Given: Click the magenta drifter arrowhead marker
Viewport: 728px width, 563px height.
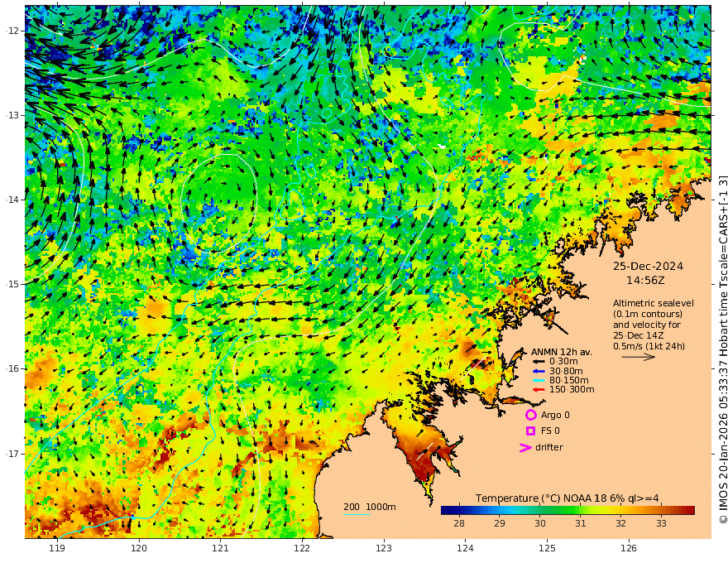Looking at the screenshot, I should 525,447.
